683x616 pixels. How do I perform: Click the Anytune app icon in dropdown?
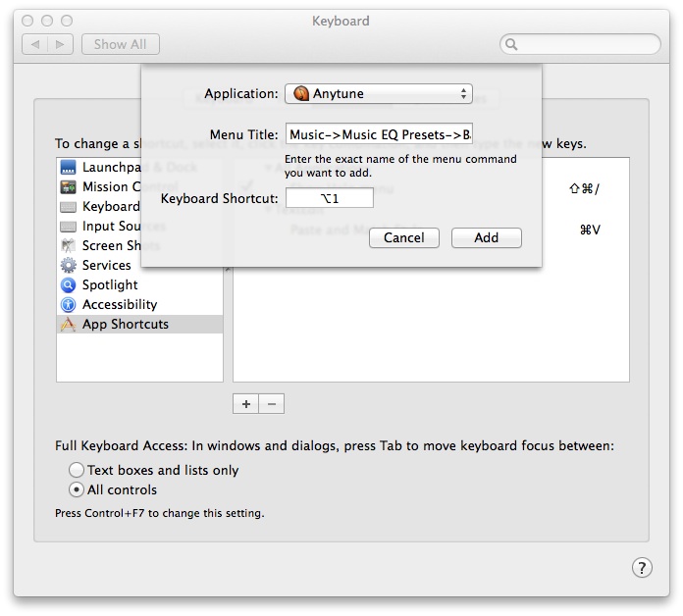[x=301, y=93]
